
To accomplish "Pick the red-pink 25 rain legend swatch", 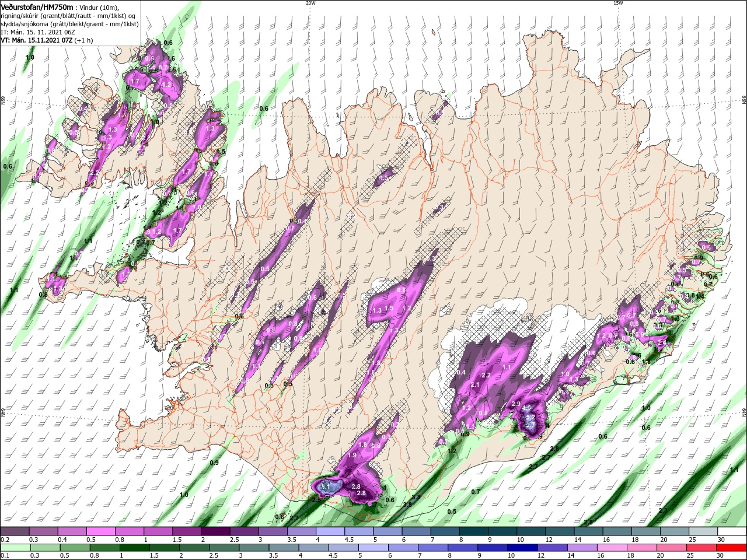I will click(702, 548).
